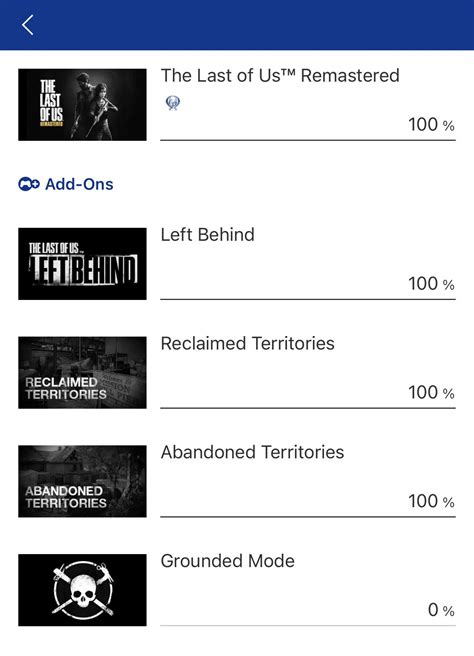Viewport: 474px width, 656px height.
Task: Select the Abandoned Territories add-on title
Action: point(252,452)
